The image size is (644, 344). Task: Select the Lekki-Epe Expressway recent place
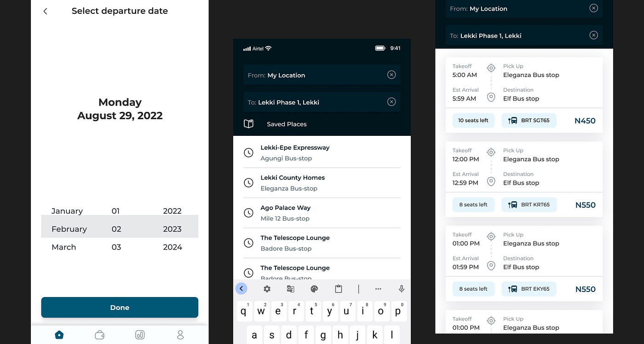pos(322,152)
